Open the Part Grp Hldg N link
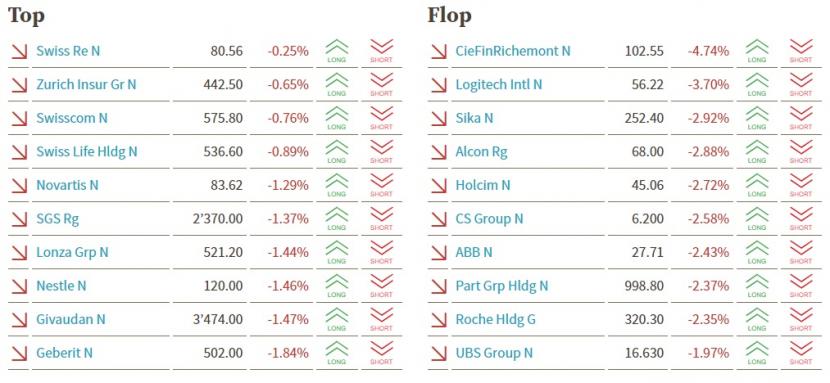The image size is (830, 383). (x=502, y=286)
